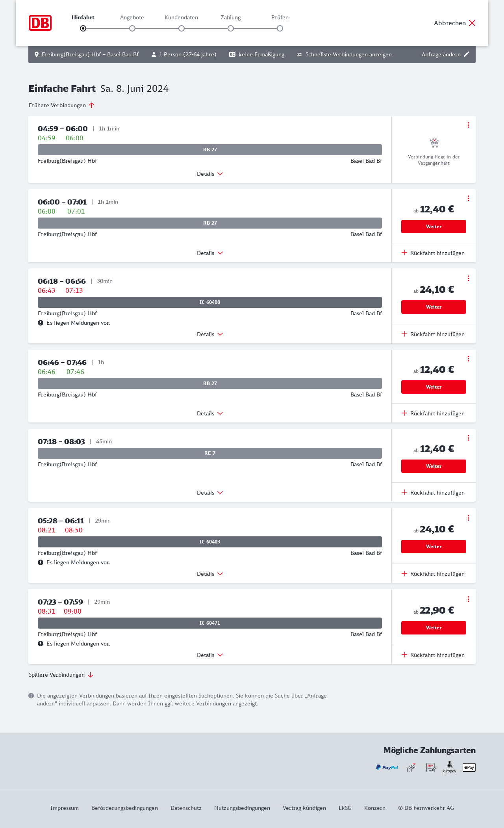This screenshot has width=504, height=828.
Task: Open three-dot menu for IC 60408 connection
Action: click(x=468, y=278)
